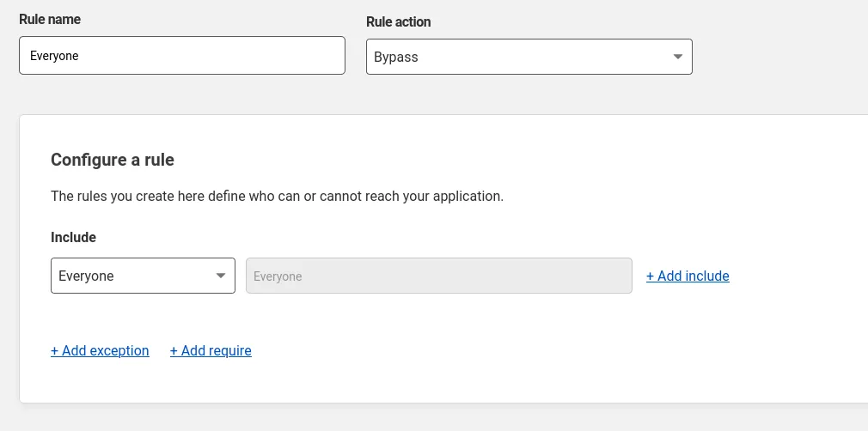The width and height of the screenshot is (868, 431).
Task: Click the + Add exception link
Action: coord(100,350)
